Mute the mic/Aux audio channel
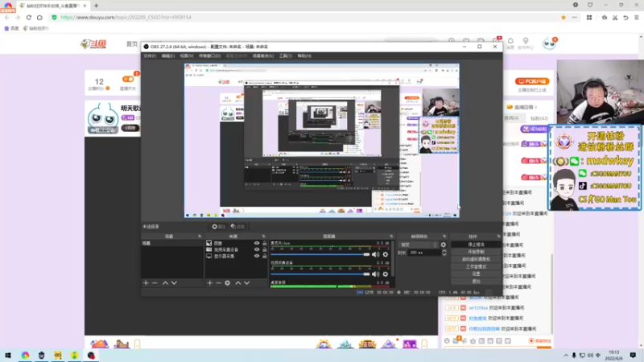 click(x=375, y=254)
